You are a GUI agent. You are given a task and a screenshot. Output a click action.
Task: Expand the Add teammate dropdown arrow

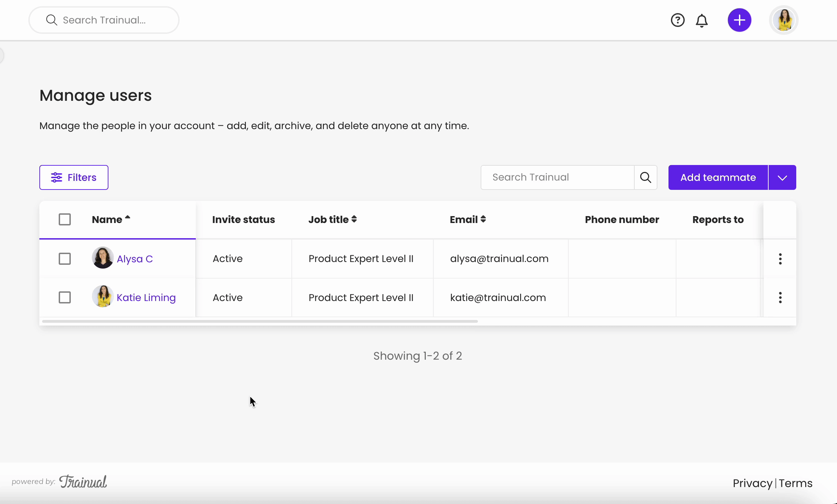(x=782, y=177)
